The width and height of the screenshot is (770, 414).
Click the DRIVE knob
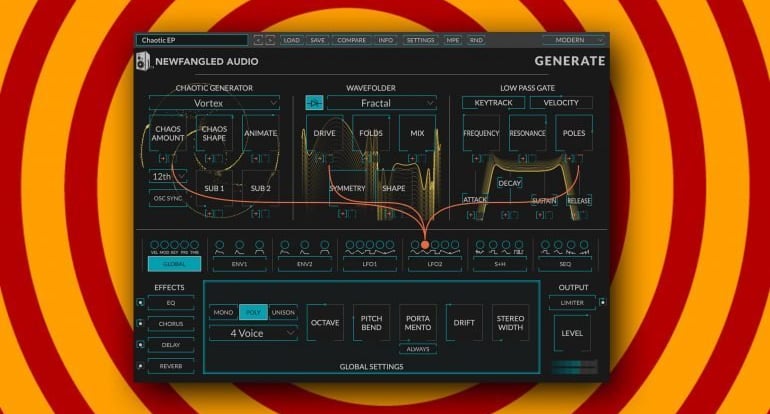(x=325, y=133)
